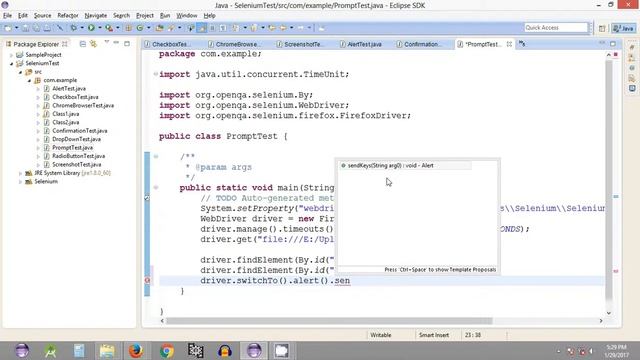Click the Run Last Tool icon with the red toolbox
This screenshot has height=360, width=640.
(x=109, y=28)
